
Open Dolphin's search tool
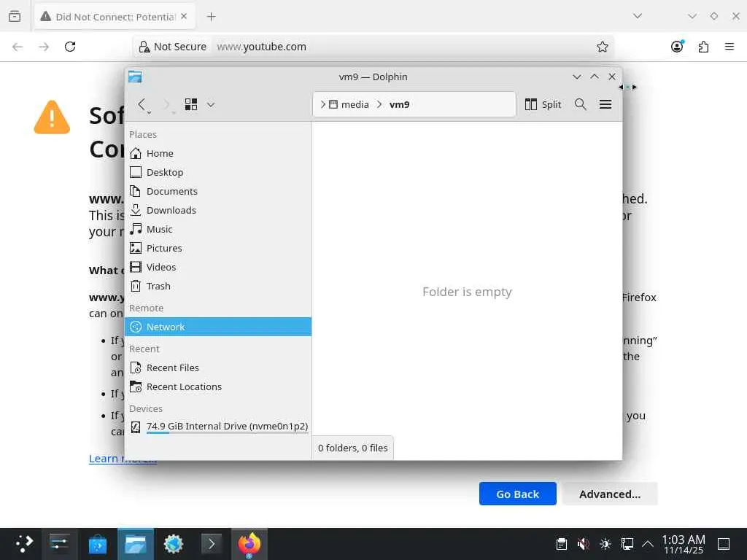pos(580,104)
